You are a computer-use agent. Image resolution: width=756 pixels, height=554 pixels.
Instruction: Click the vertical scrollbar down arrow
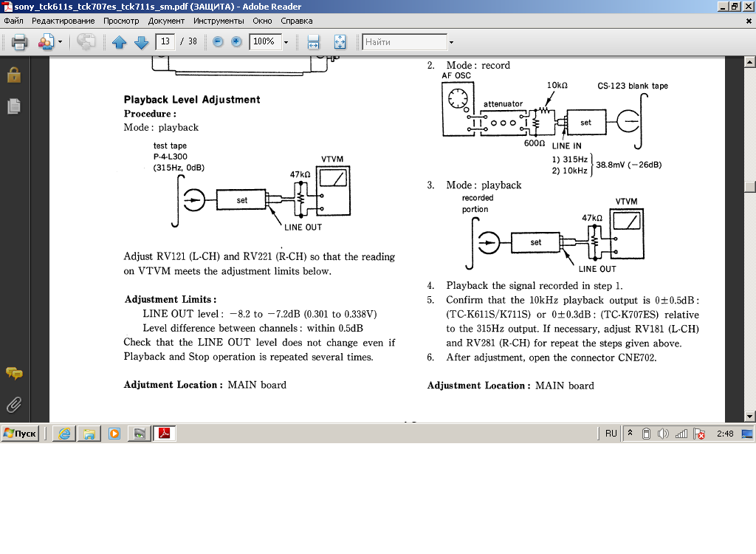[750, 416]
